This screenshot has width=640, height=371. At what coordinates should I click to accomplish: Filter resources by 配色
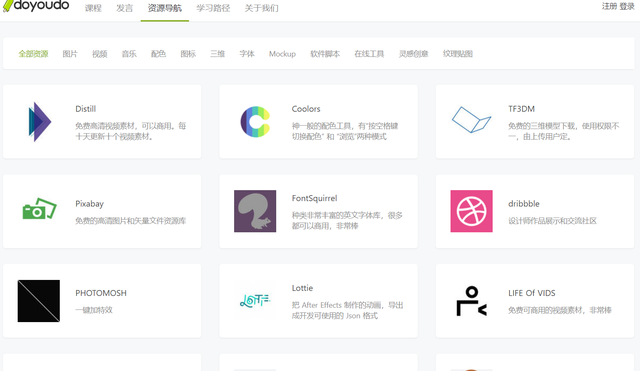click(x=158, y=54)
